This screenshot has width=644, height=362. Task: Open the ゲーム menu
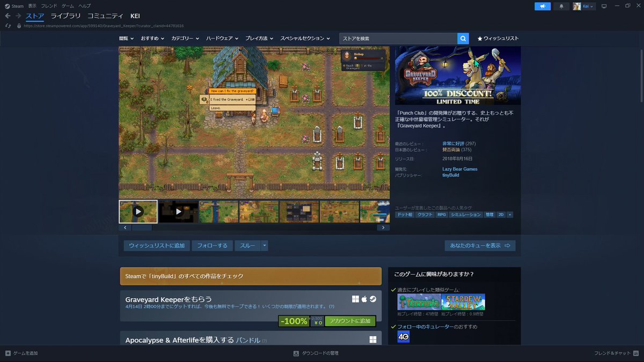[68, 6]
